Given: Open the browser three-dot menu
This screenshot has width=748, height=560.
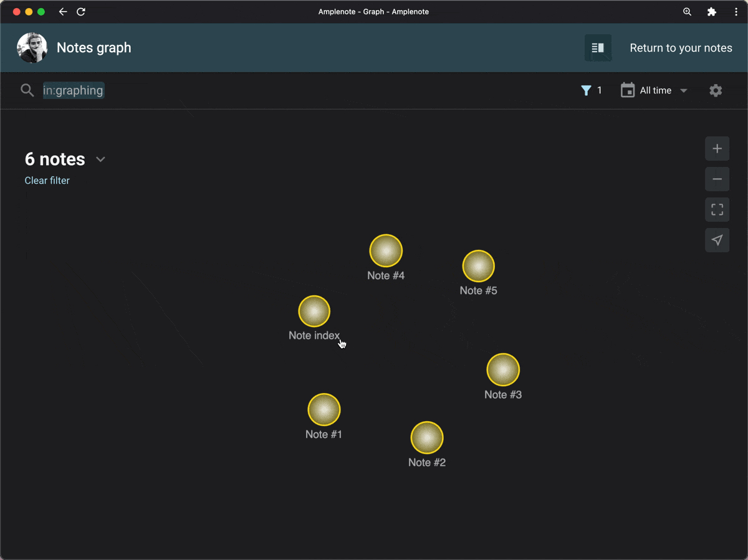Looking at the screenshot, I should (736, 12).
